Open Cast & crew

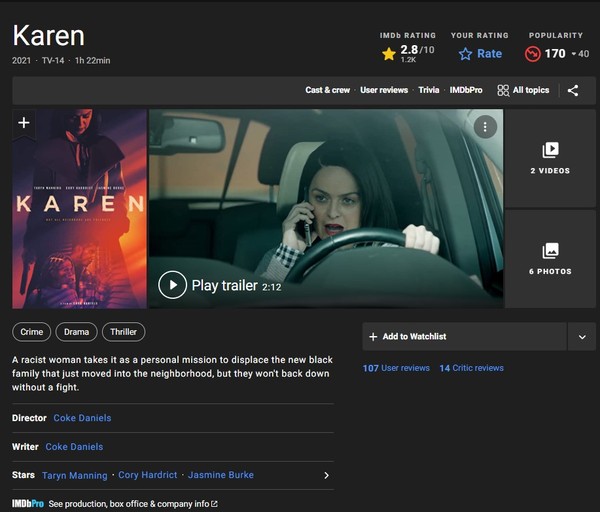coord(328,90)
